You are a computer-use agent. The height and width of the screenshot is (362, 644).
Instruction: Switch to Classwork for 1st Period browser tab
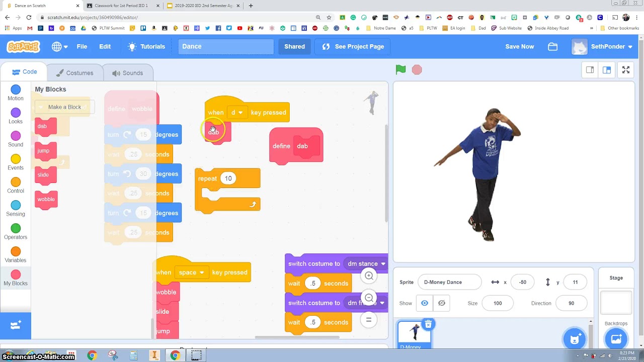(x=124, y=6)
